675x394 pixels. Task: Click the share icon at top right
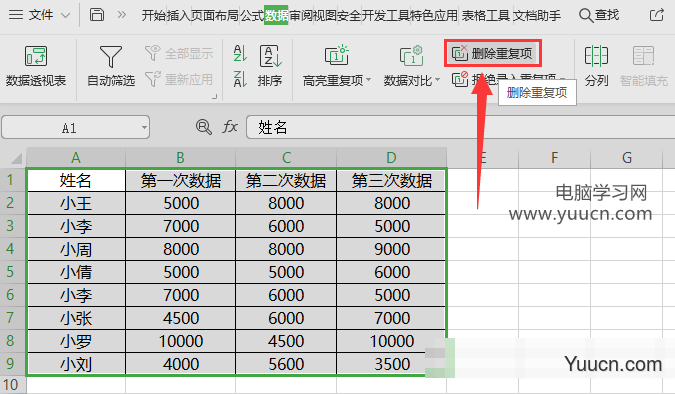pos(656,15)
